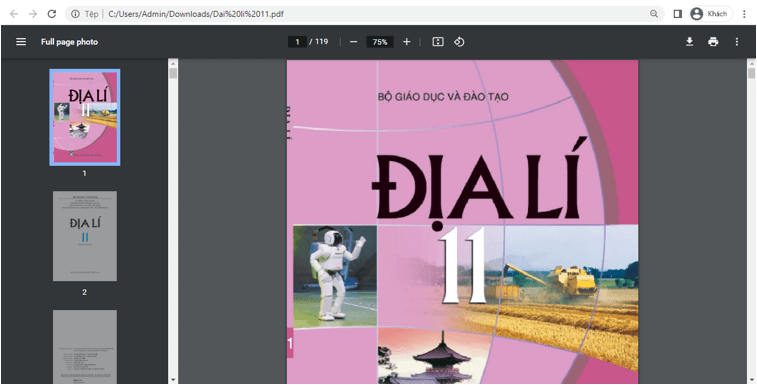The image size is (757, 385).
Task: Click the thumbnail panel scrollbar thumb
Action: point(173,73)
